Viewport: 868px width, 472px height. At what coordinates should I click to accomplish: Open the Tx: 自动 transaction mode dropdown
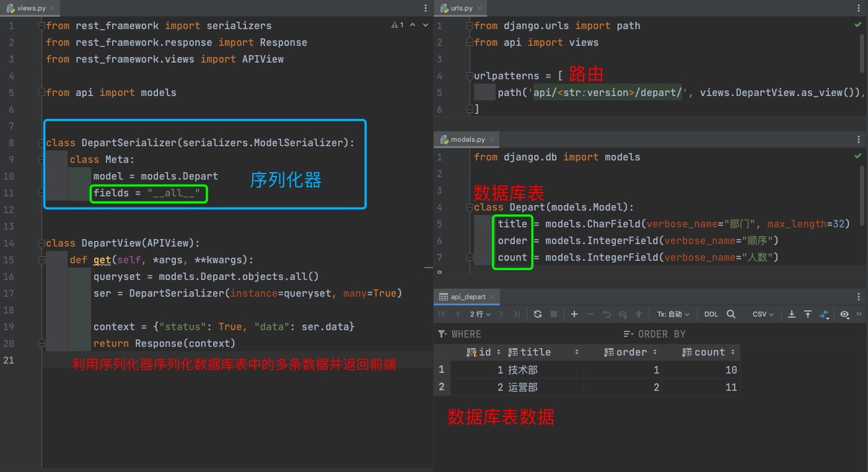tap(673, 314)
